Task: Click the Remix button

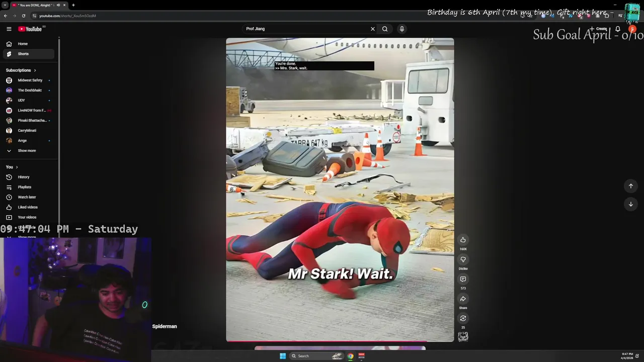Action: (463, 318)
